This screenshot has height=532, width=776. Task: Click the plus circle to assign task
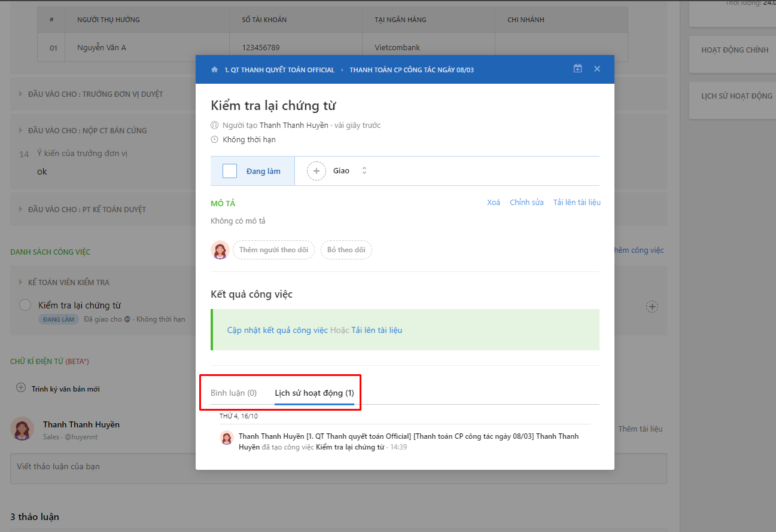click(317, 171)
